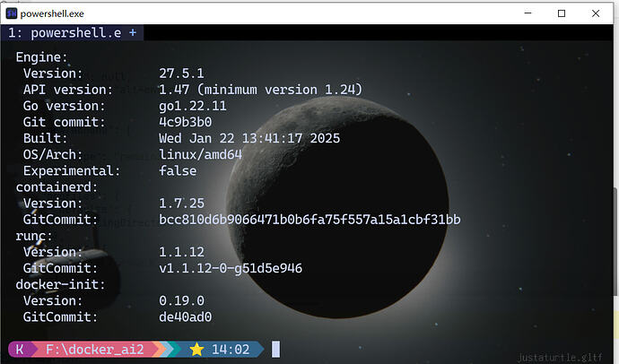This screenshot has height=364, width=619.
Task: Click the Engine version value '27.5.1'
Action: [x=181, y=74]
